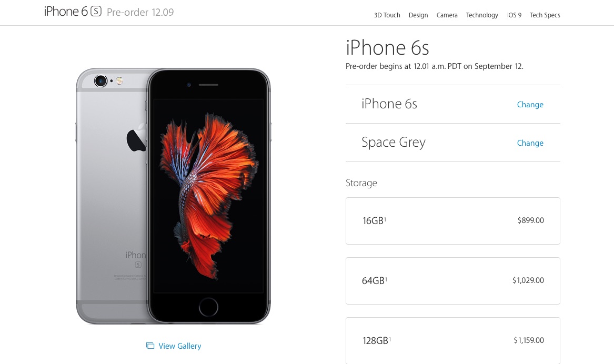This screenshot has height=364, width=614.
Task: Open the iOS 9 page
Action: click(514, 15)
